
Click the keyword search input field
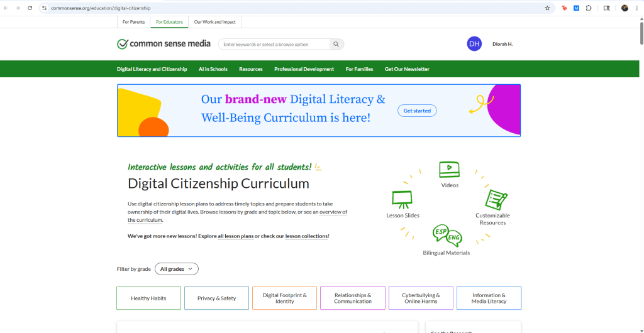point(275,45)
